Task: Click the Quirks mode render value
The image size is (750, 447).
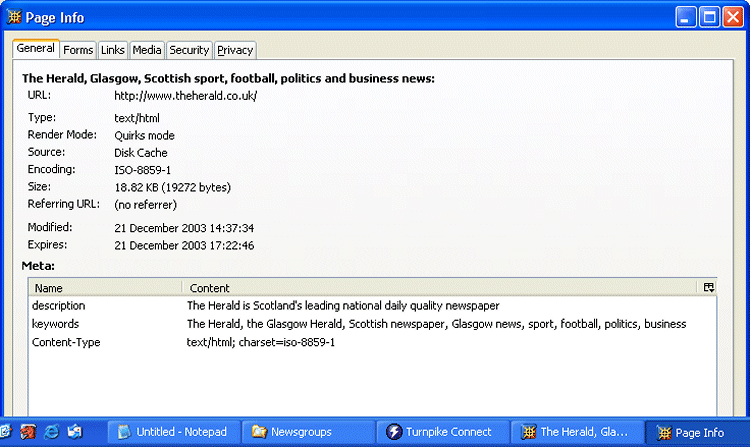Action: [x=144, y=136]
